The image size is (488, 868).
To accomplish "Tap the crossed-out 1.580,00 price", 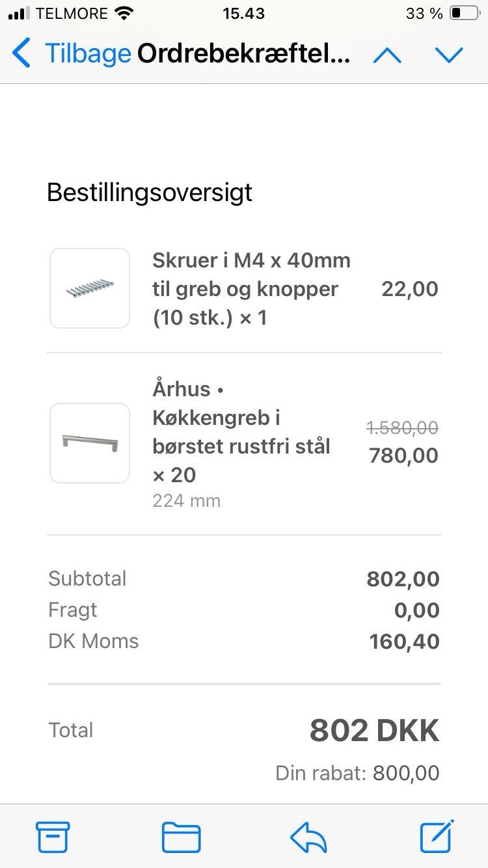I will pos(402,427).
